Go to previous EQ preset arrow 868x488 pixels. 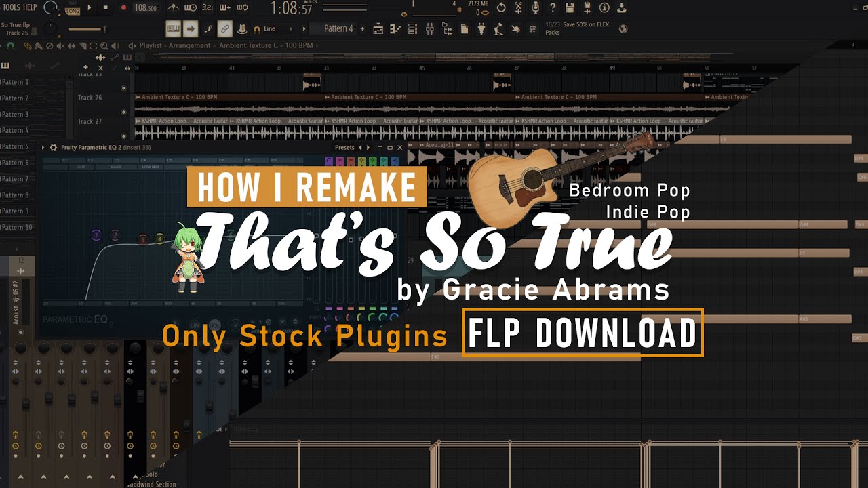pos(361,148)
